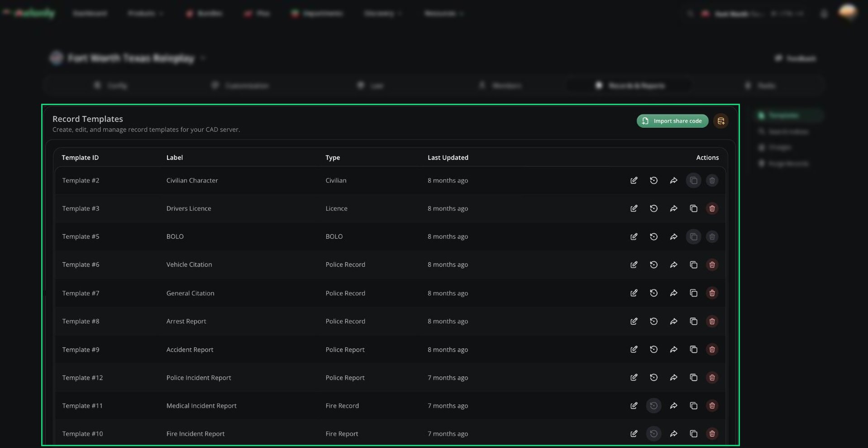Share the General Citation template

[x=674, y=293]
